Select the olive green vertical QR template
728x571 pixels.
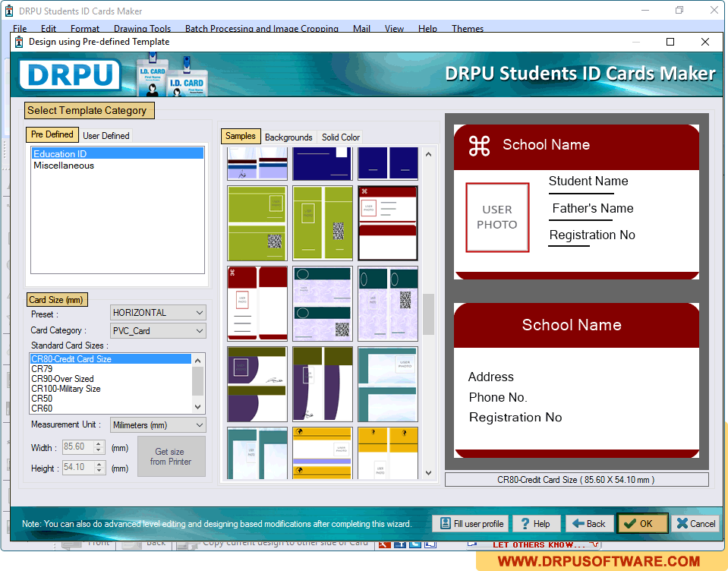click(323, 223)
